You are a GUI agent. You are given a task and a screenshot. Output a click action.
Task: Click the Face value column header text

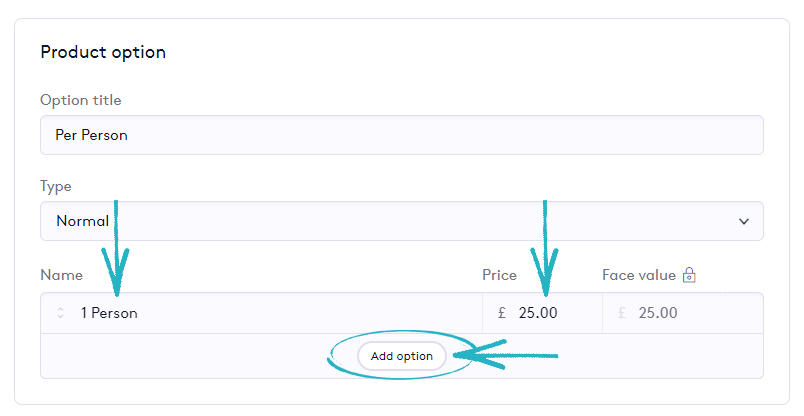(639, 275)
